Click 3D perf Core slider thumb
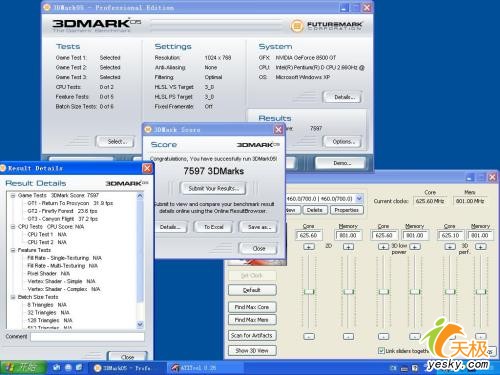 (x=450, y=292)
